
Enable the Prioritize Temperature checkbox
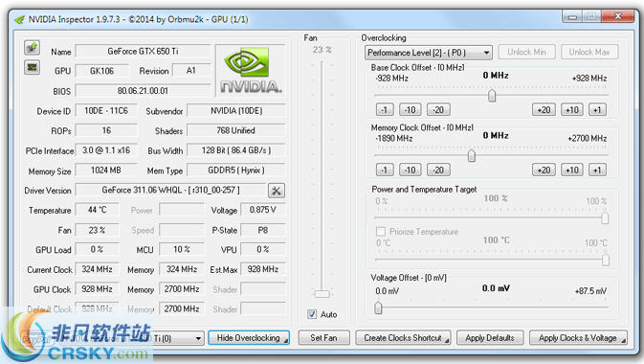coord(381,231)
